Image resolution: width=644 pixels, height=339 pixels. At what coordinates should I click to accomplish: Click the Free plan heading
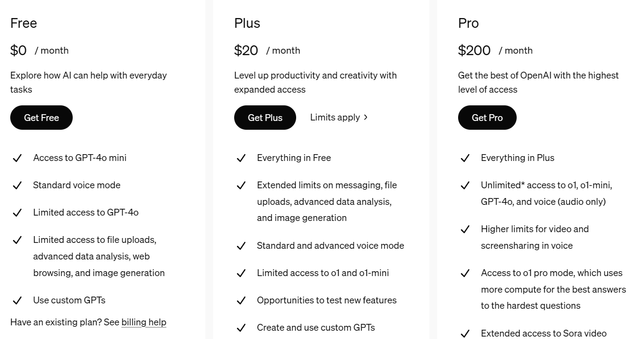coord(23,23)
